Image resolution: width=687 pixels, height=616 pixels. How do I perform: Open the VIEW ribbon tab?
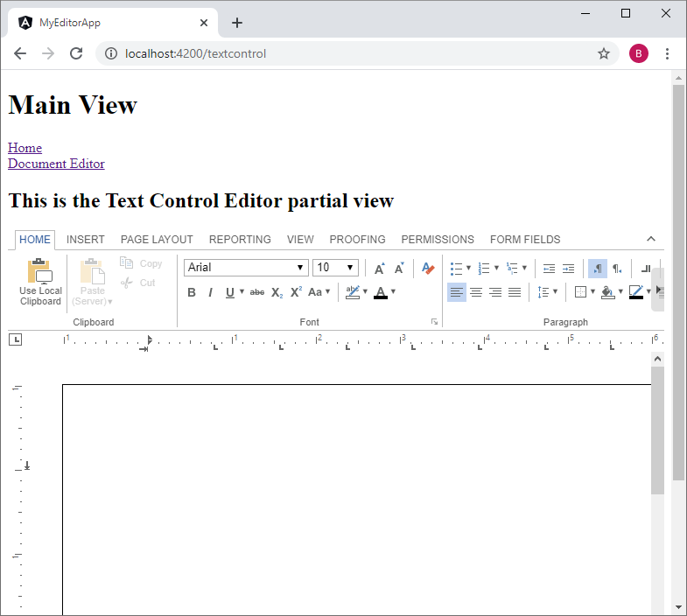tap(300, 240)
